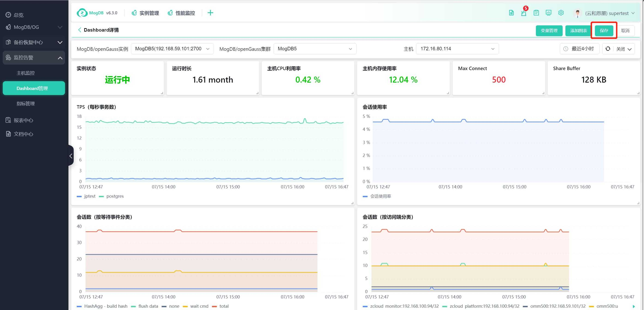
Task: Toggle wait cmd legend series
Action: (x=196, y=306)
